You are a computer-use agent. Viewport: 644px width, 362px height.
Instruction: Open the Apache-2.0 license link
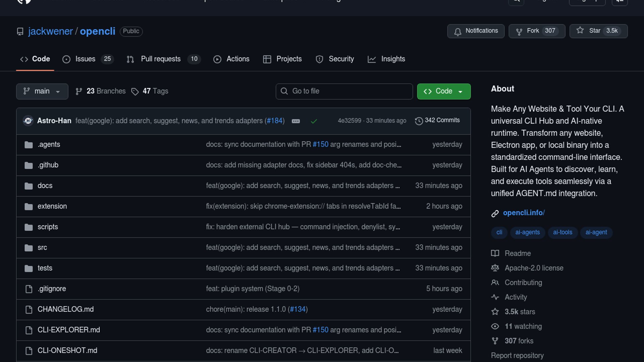[534, 268]
